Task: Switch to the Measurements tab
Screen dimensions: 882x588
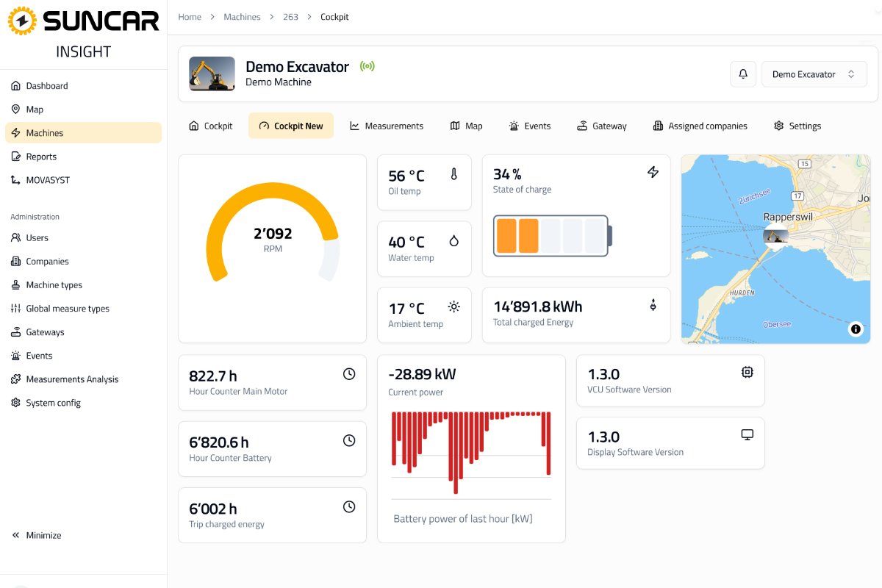Action: coord(386,126)
